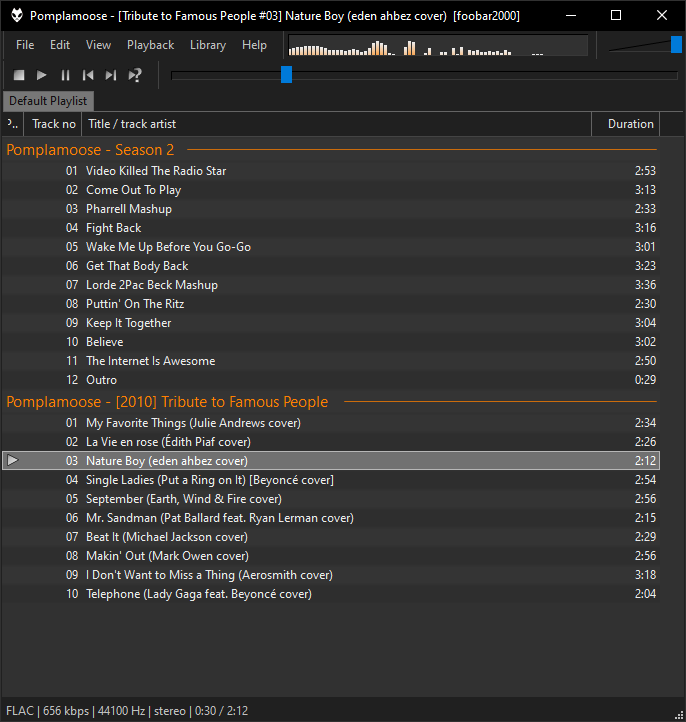Image resolution: width=686 pixels, height=722 pixels.
Task: Select track La Vie en rose
Action: click(x=331, y=442)
